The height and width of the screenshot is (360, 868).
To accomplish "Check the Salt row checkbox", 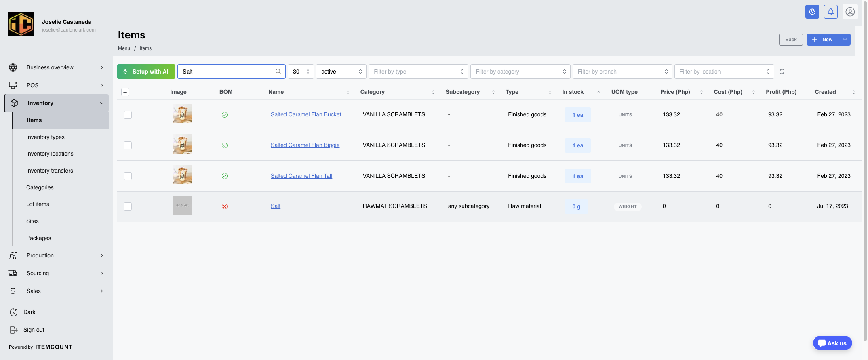I will point(128,206).
